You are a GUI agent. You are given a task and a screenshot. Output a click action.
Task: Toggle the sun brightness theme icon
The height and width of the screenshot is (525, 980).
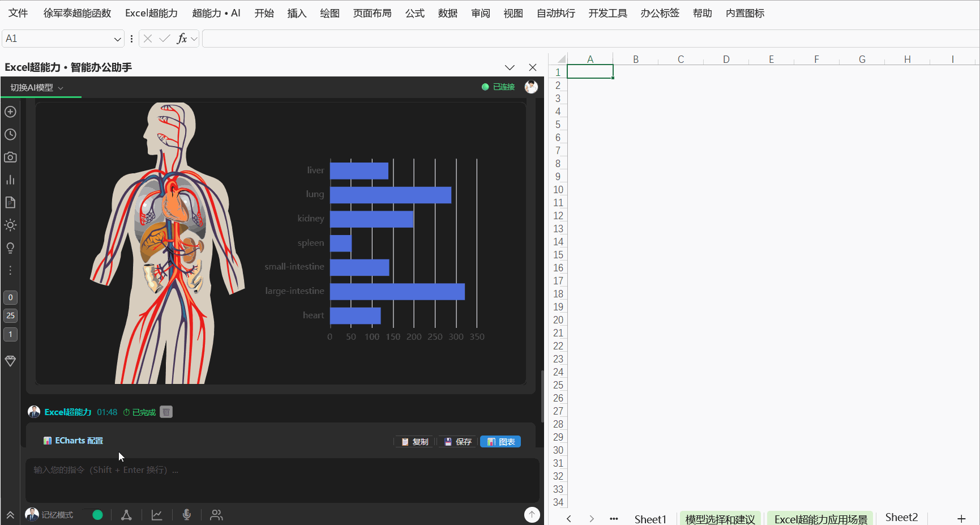(10, 225)
